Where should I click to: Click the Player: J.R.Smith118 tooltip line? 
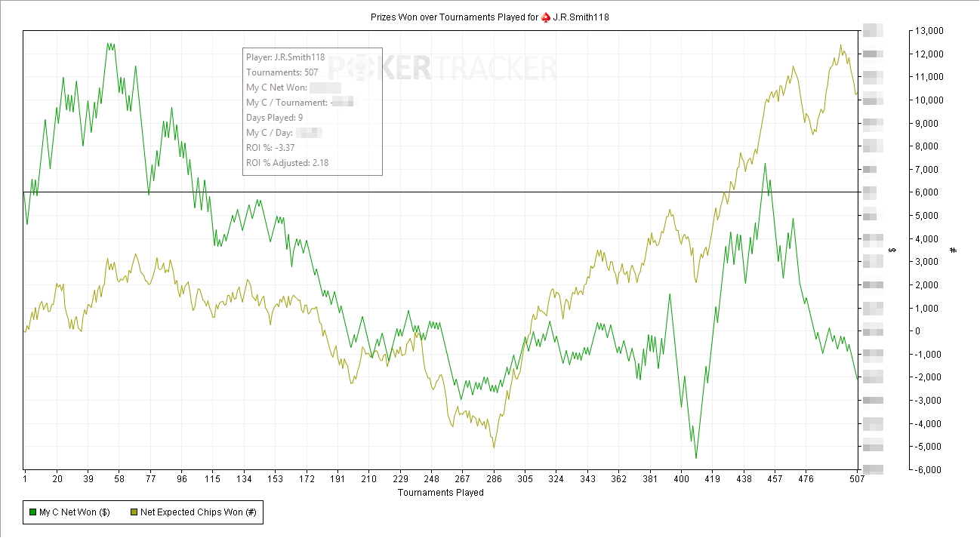[285, 57]
